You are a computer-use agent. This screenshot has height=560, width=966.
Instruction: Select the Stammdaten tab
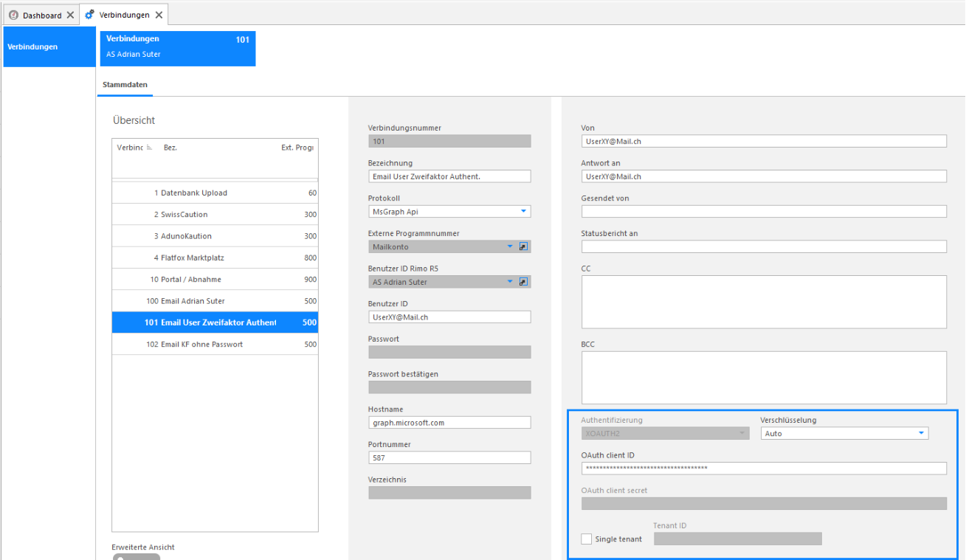point(124,86)
